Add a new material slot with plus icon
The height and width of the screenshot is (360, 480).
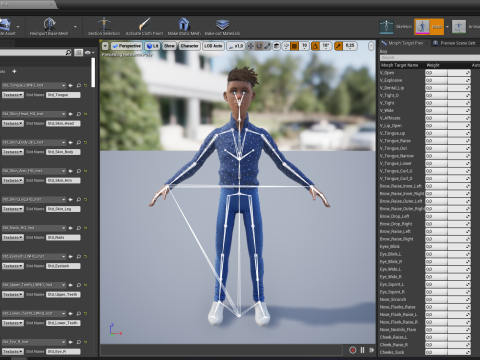click(x=14, y=71)
